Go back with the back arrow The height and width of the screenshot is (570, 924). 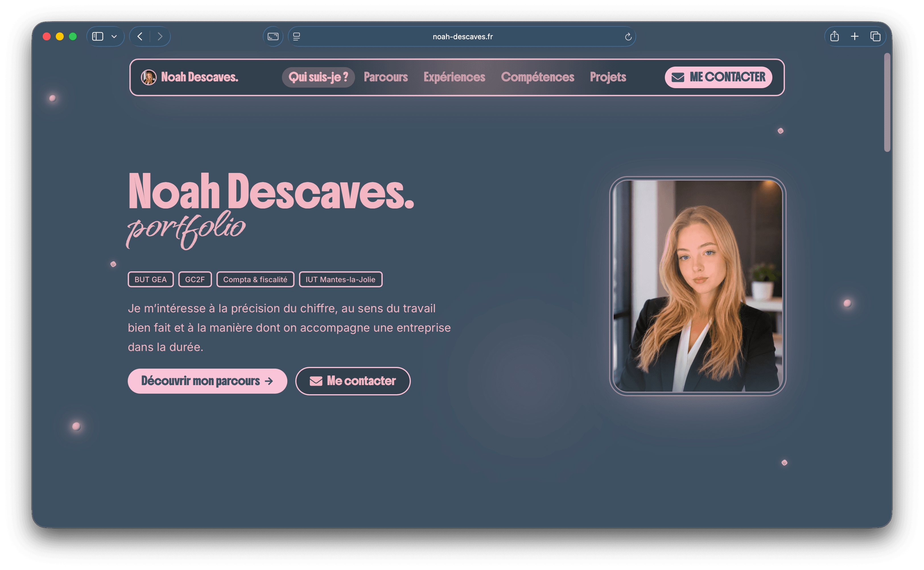140,37
